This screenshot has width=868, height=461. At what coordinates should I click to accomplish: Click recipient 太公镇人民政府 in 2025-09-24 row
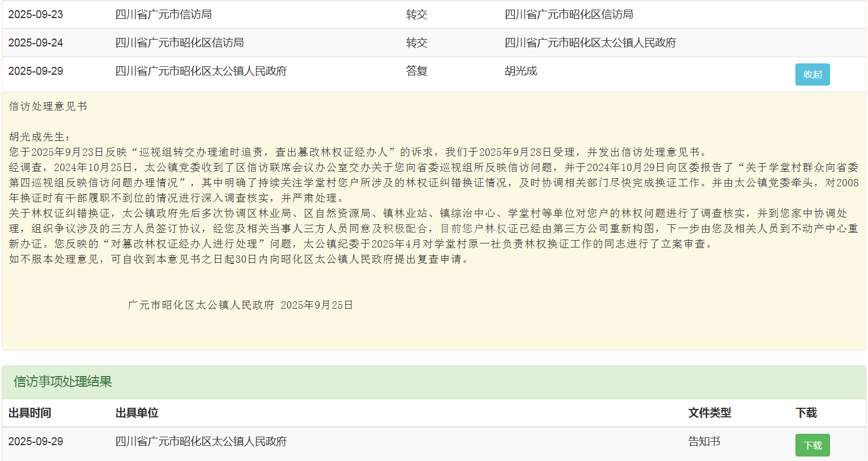[x=590, y=43]
